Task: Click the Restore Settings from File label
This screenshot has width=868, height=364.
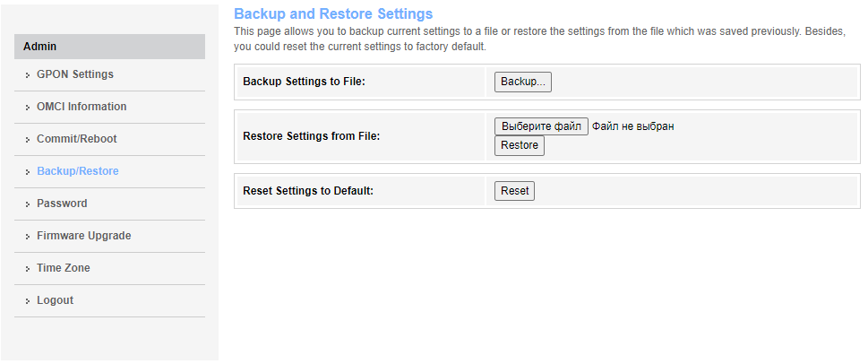Action: (312, 136)
